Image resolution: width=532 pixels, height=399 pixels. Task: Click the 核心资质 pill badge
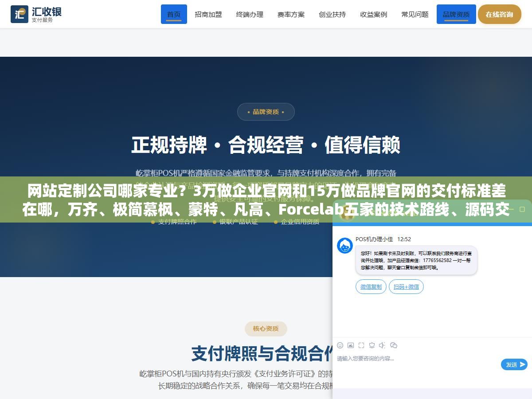(266, 329)
